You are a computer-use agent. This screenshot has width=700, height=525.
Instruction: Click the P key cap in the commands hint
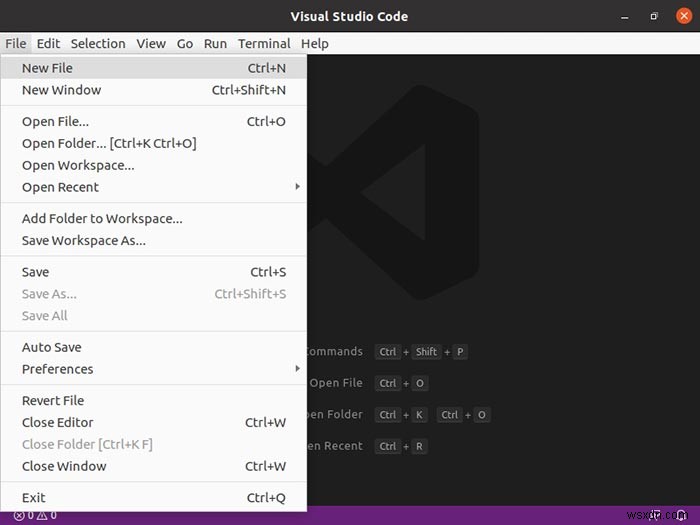(x=460, y=352)
